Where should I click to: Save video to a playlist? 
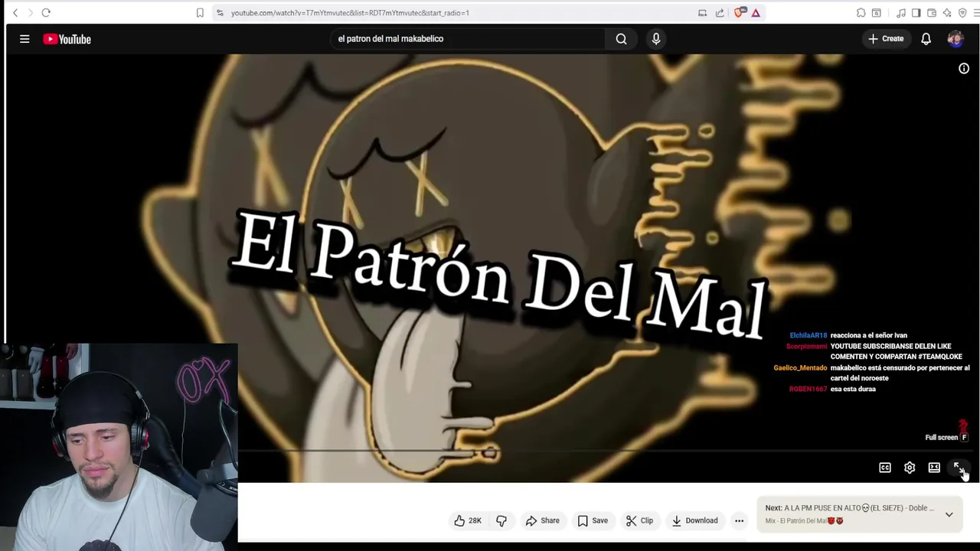(x=593, y=521)
